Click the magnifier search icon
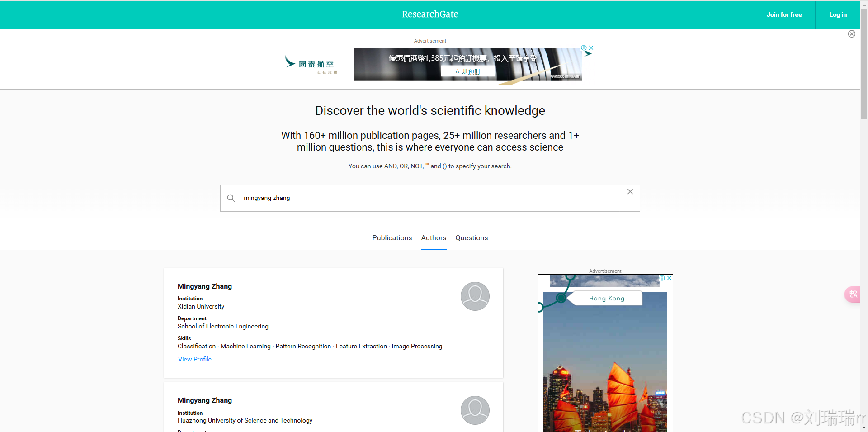868x432 pixels. (x=231, y=198)
